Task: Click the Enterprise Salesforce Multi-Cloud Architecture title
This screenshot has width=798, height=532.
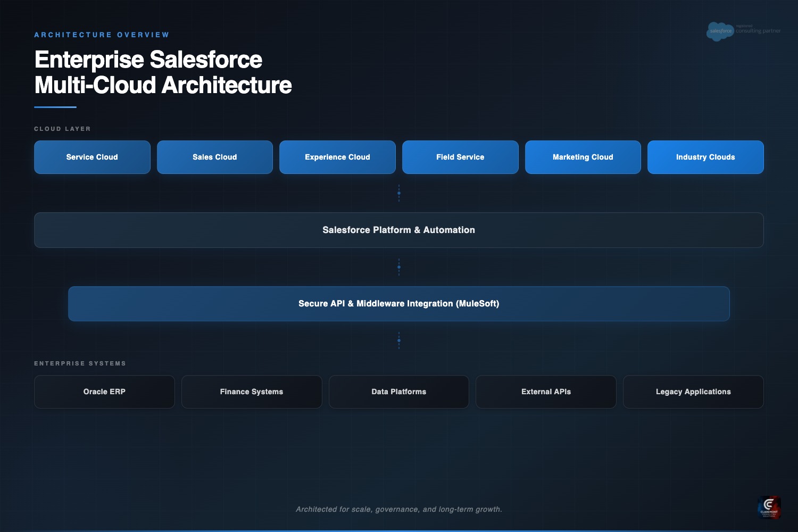Action: [x=163, y=72]
